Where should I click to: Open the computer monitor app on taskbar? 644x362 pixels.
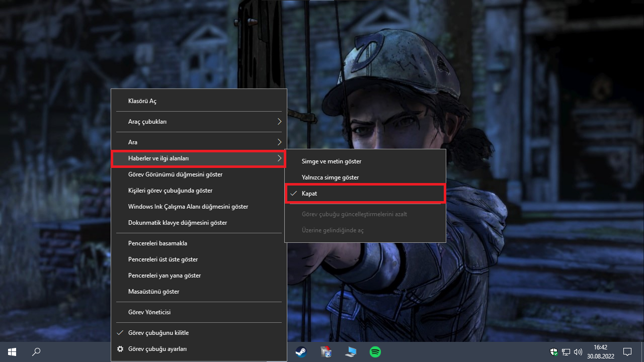(x=350, y=351)
